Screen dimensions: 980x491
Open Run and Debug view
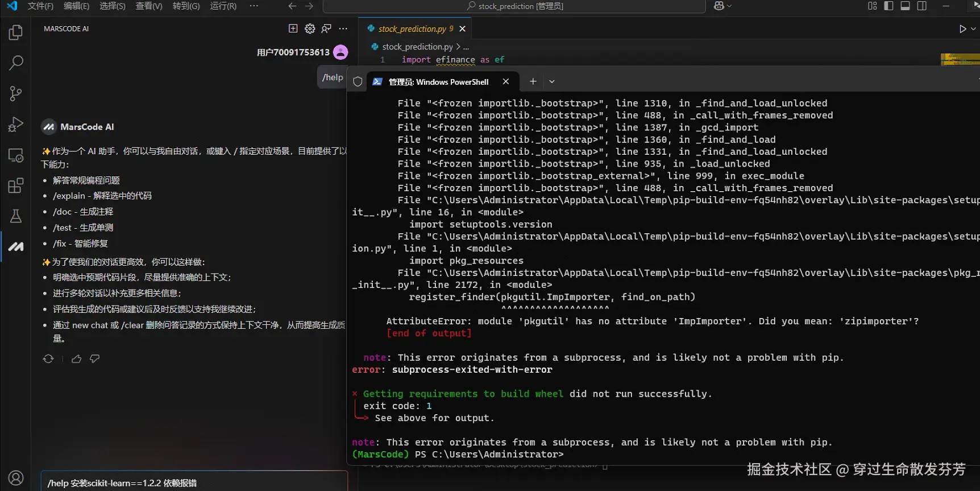16,124
